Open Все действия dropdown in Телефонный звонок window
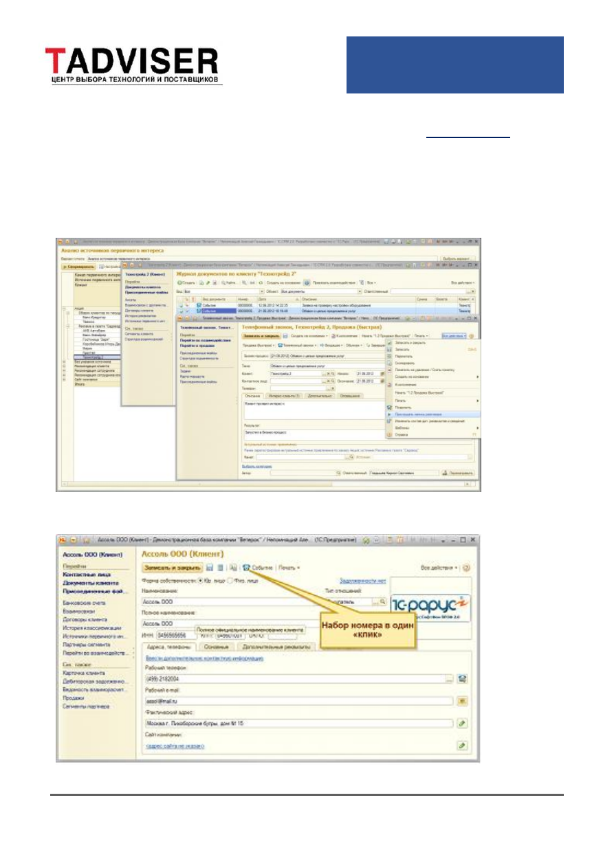This screenshot has width=614, height=868. pyautogui.click(x=454, y=335)
